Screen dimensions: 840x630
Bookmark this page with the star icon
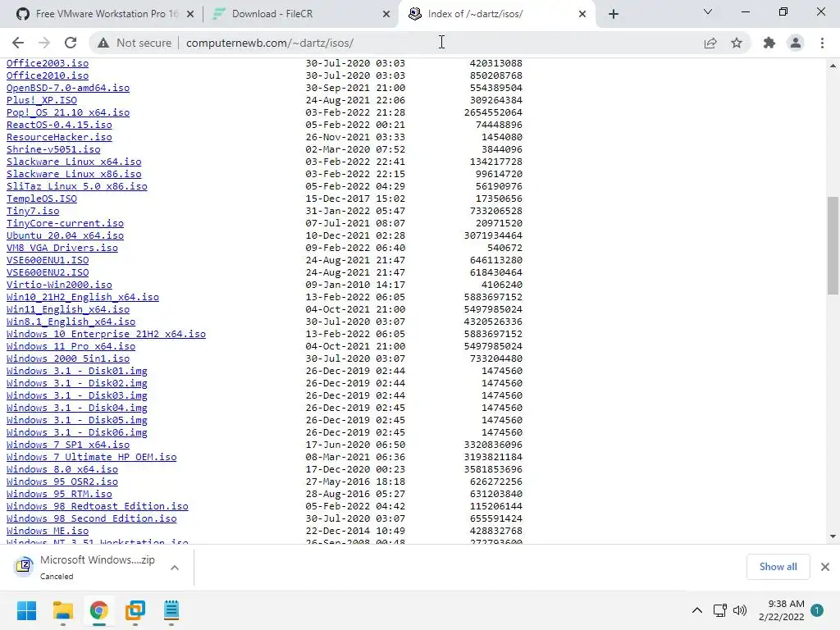click(x=737, y=43)
